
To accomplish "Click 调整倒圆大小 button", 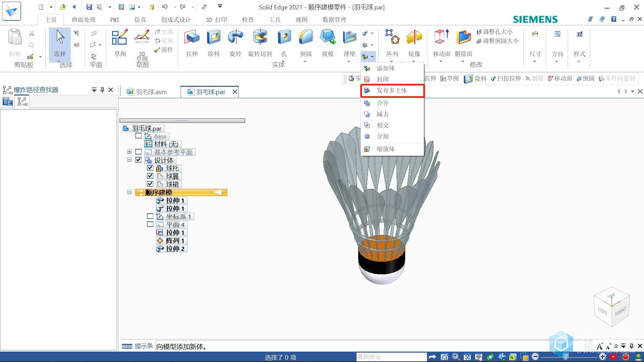I will tap(497, 41).
